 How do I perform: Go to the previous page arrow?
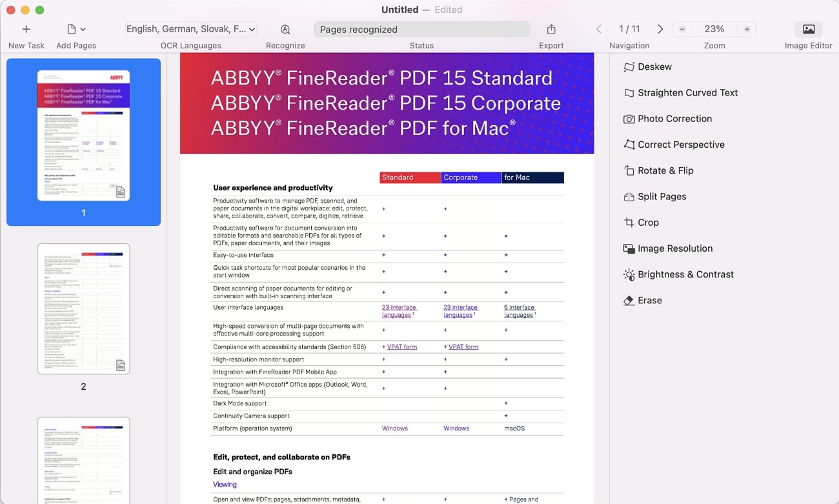point(599,29)
